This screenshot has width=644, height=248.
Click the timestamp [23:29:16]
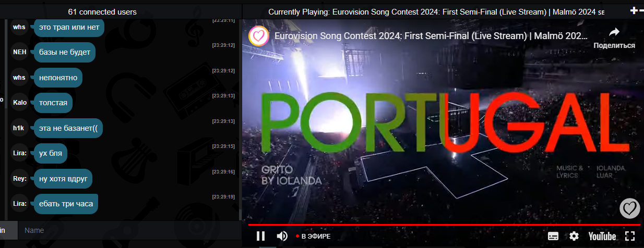(x=223, y=171)
